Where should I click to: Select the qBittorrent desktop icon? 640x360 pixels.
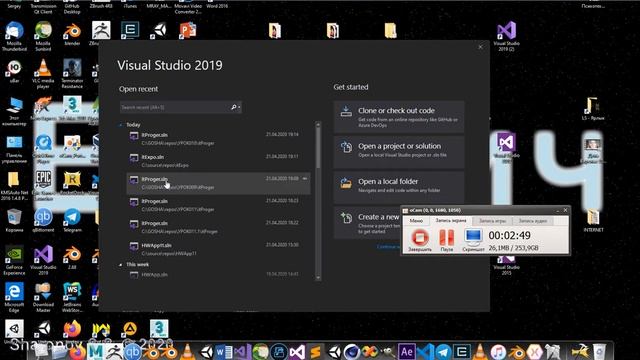point(43,220)
